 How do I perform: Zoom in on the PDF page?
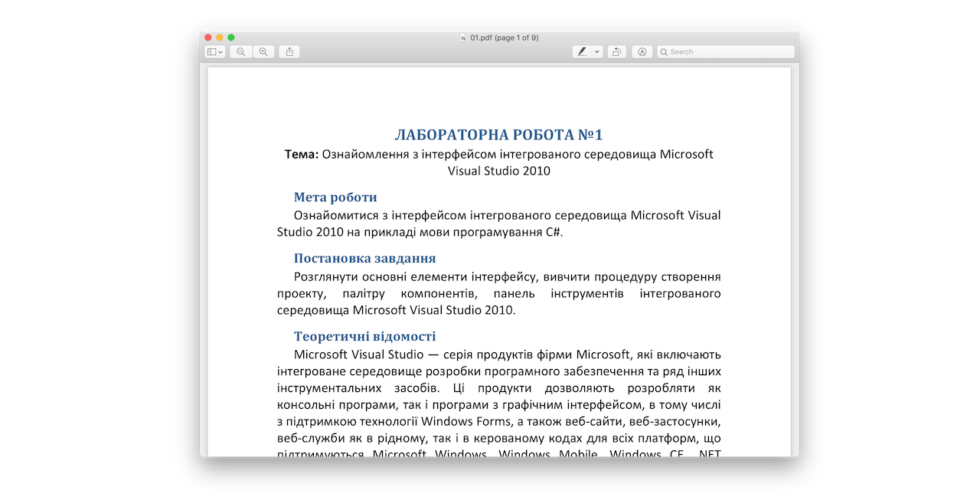(263, 52)
